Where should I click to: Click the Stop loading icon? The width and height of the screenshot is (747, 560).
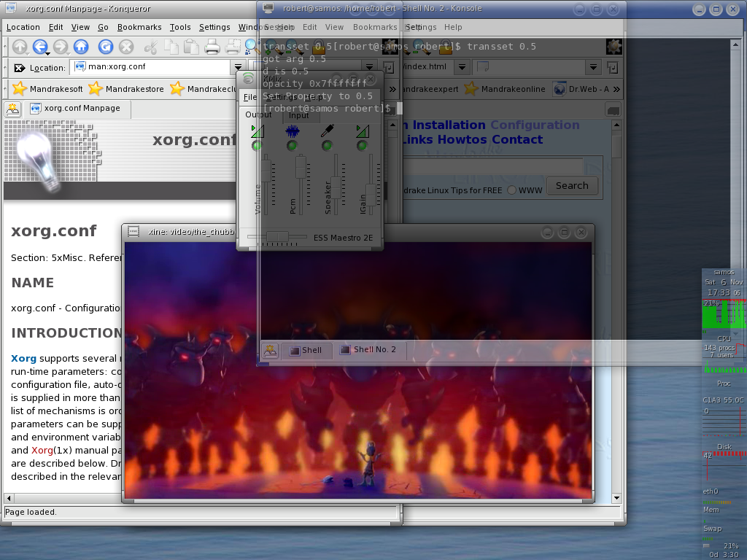click(x=125, y=47)
